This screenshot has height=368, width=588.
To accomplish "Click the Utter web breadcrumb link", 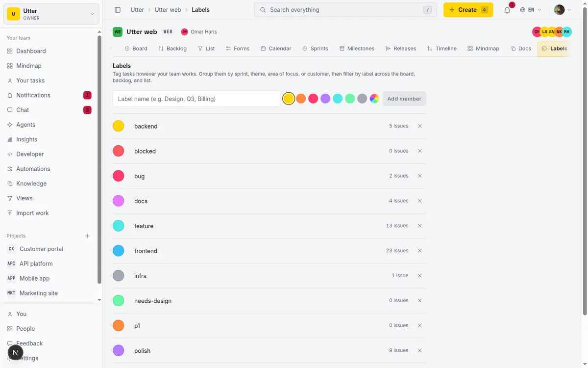I will 168,10.
